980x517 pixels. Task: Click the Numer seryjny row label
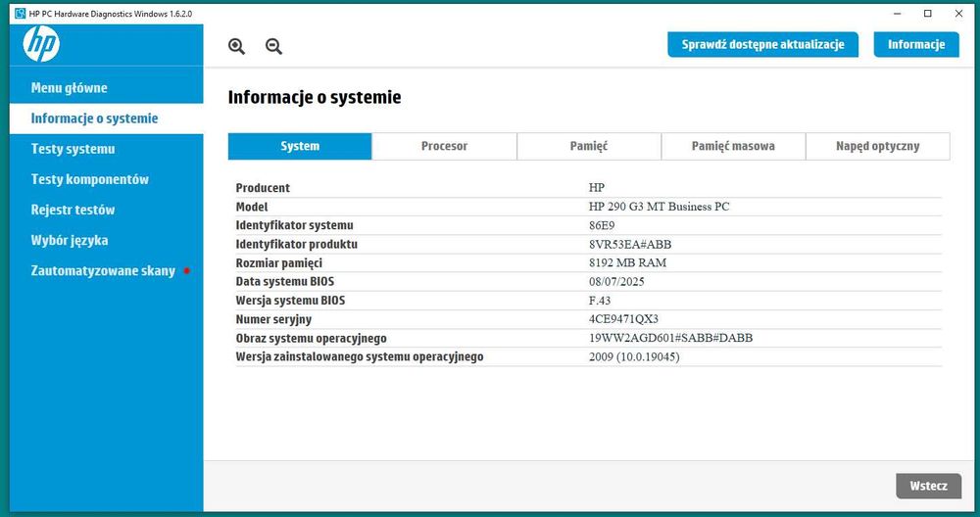pos(273,319)
